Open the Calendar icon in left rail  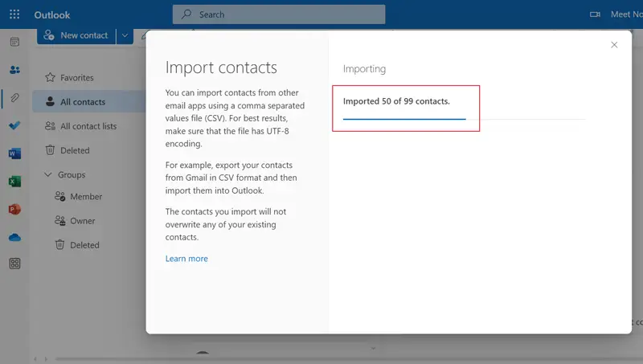pos(14,42)
